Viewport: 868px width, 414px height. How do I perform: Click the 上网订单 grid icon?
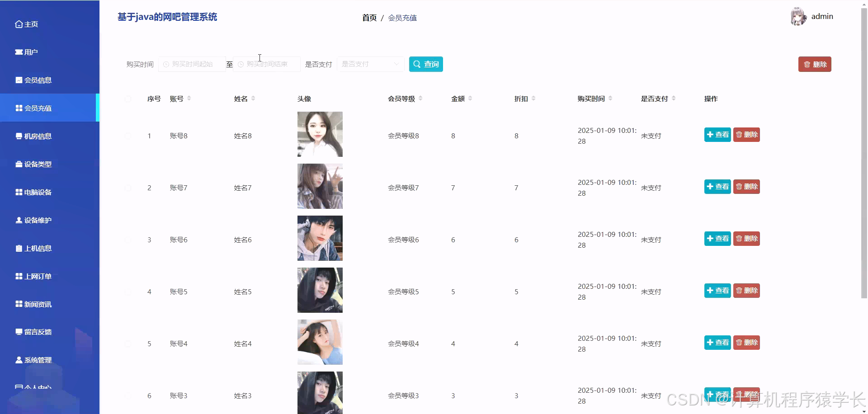(19, 276)
